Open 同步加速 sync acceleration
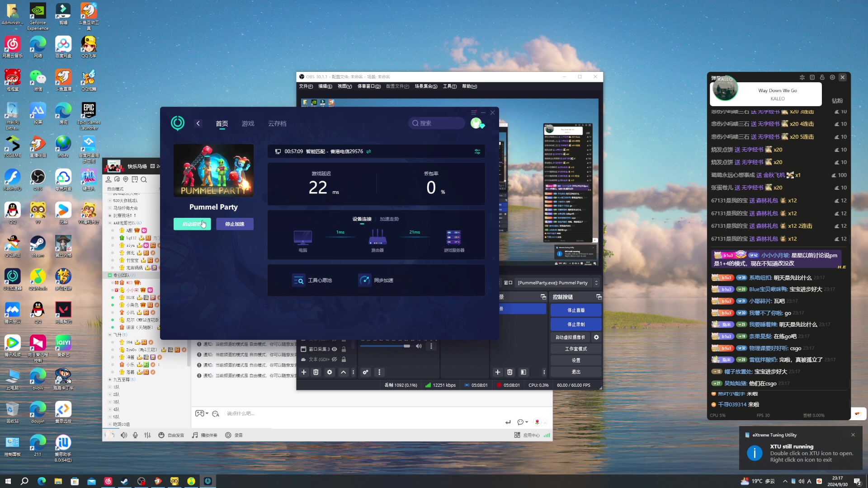Image resolution: width=868 pixels, height=488 pixels. pos(376,280)
